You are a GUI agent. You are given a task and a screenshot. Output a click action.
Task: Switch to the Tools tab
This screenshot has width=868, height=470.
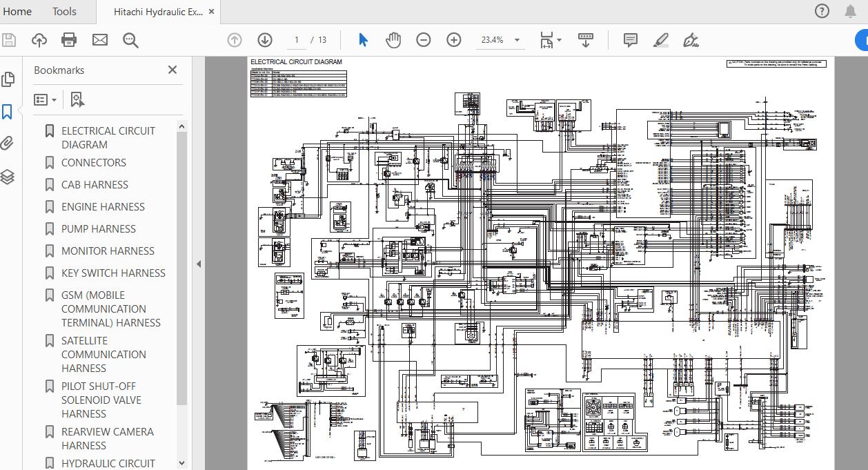64,11
